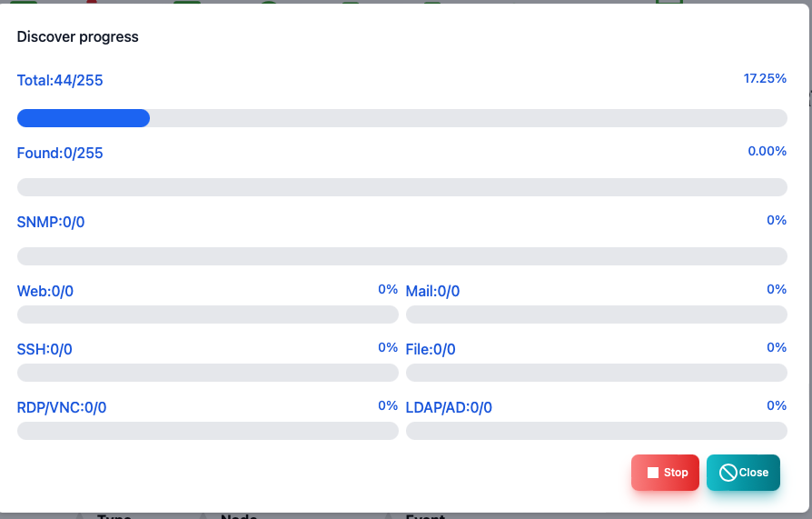Click the Discover progress title
The image size is (812, 519).
(x=78, y=37)
